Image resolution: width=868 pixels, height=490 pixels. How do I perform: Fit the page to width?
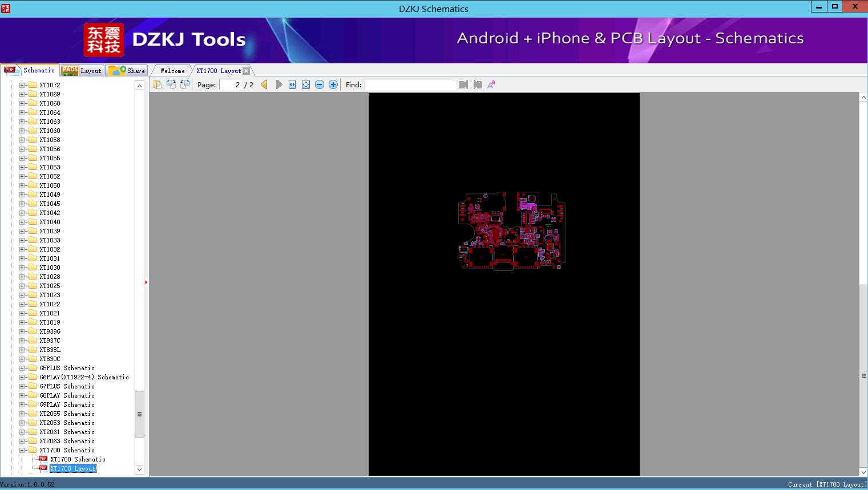pos(292,84)
